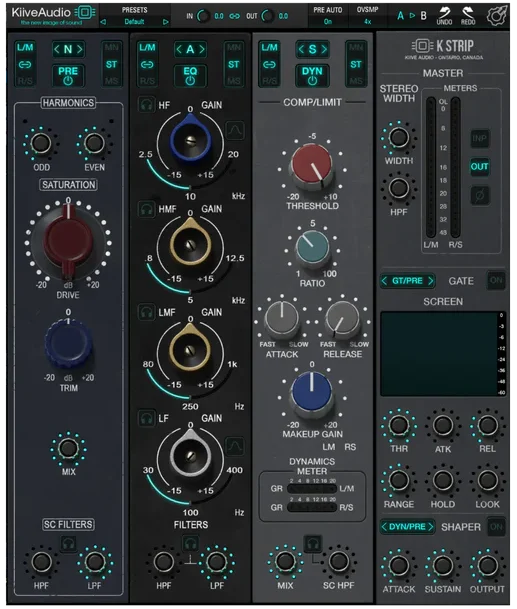This screenshot has width=517, height=609.
Task: Change OVSMP 4x oversampling setting
Action: tap(368, 21)
